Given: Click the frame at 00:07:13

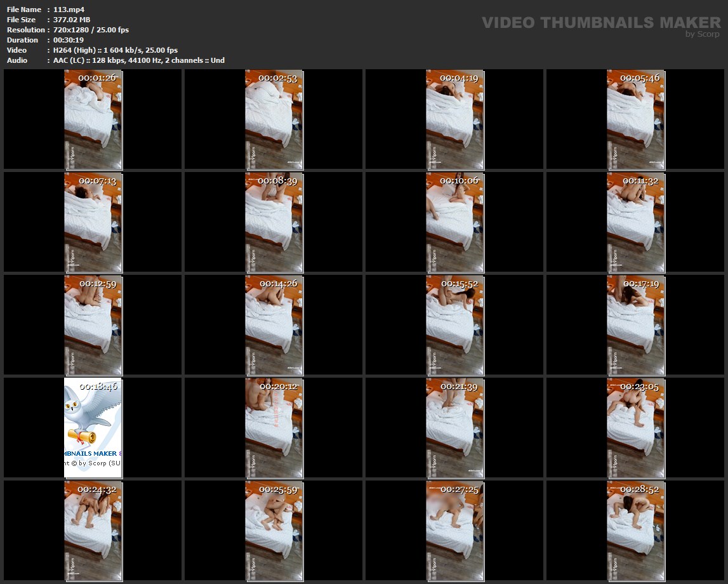Looking at the screenshot, I should click(x=93, y=222).
